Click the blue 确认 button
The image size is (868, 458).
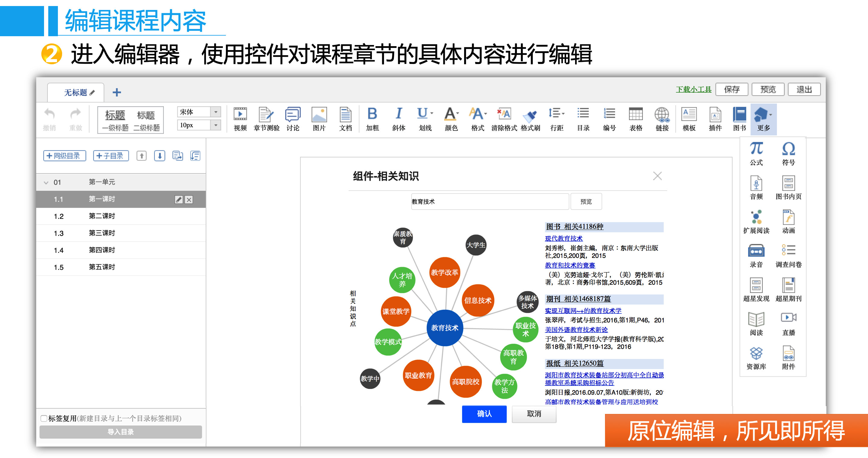pyautogui.click(x=484, y=414)
